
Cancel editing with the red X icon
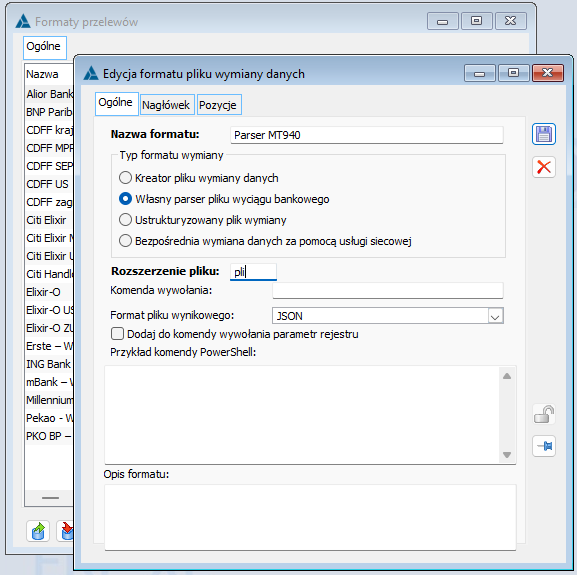point(544,167)
